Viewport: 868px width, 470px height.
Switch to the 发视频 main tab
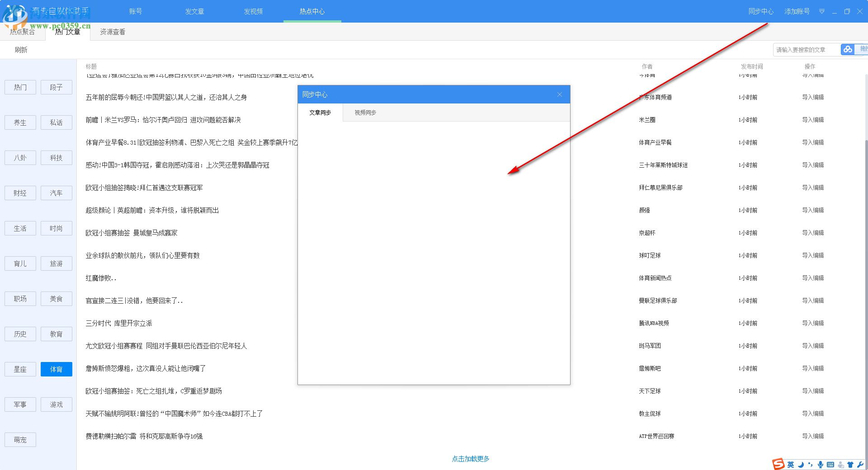pos(253,11)
